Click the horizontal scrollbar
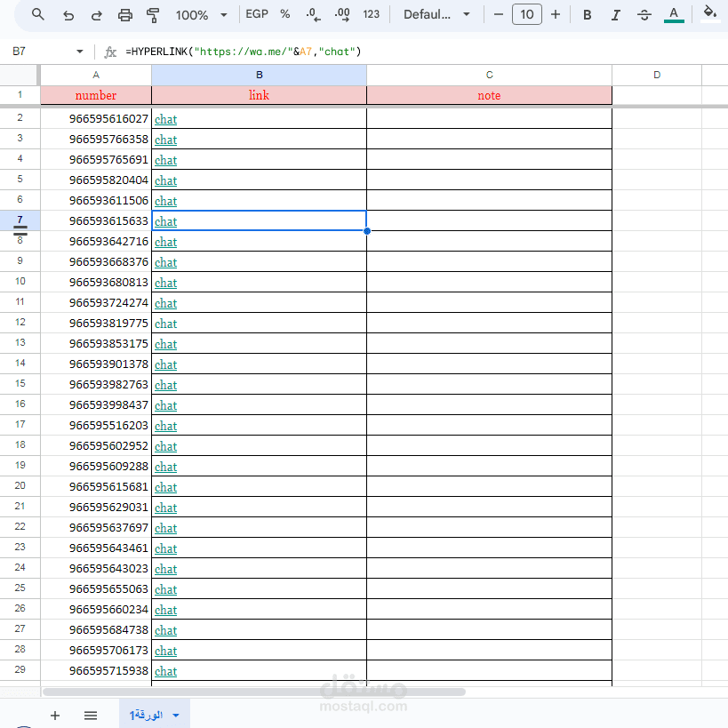 tap(254, 692)
